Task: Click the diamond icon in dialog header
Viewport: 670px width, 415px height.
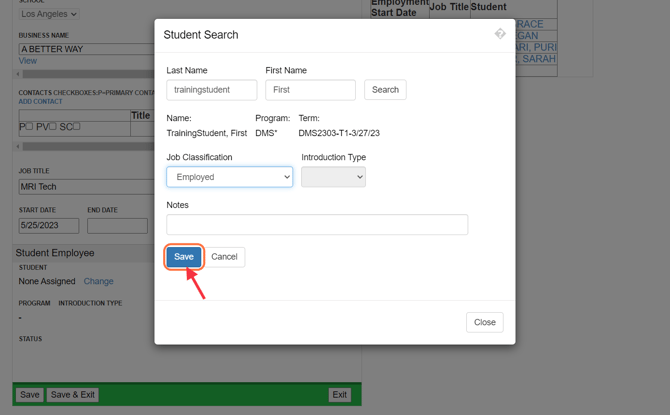Action: click(x=500, y=34)
